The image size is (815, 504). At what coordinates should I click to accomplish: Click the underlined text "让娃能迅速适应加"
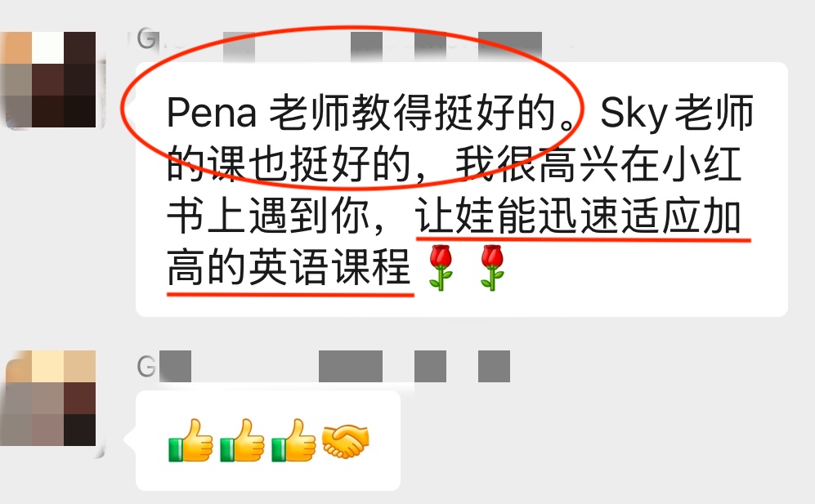click(x=578, y=216)
